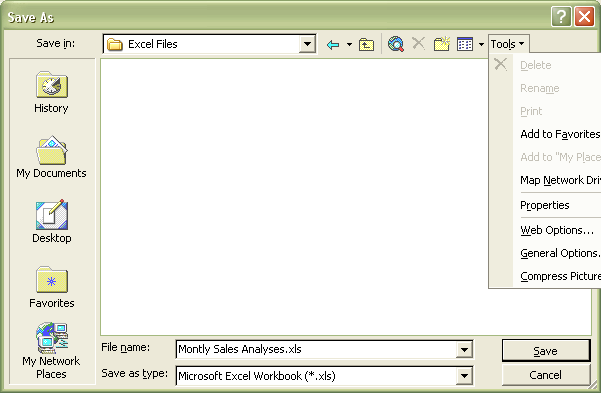Click the grayed Rename menu item
This screenshot has width=601, height=393.
click(557, 88)
